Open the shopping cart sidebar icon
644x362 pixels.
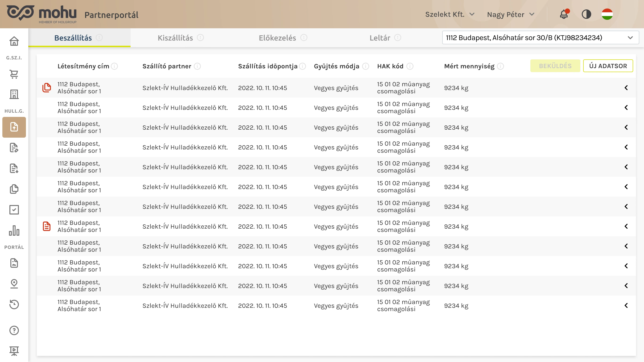14,74
